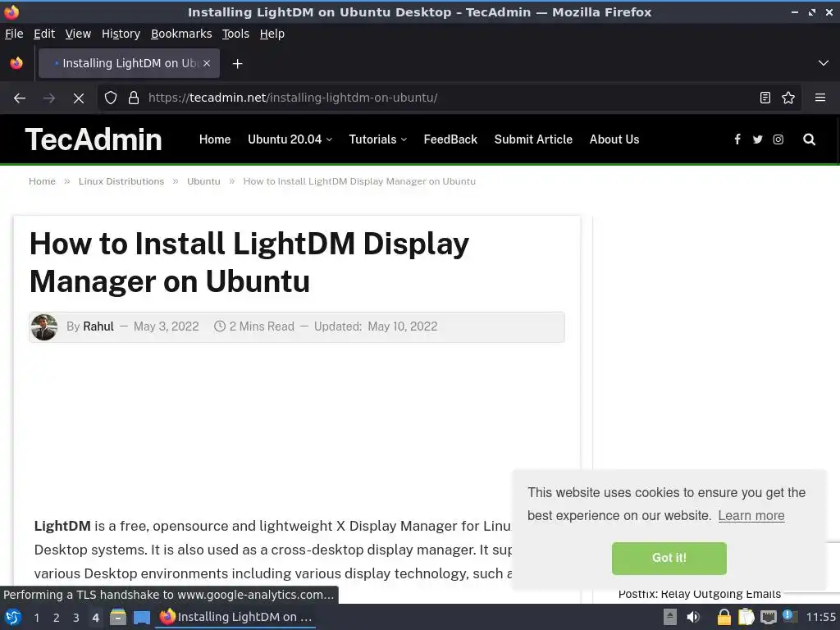Close the Installing LightDM tab

click(206, 63)
